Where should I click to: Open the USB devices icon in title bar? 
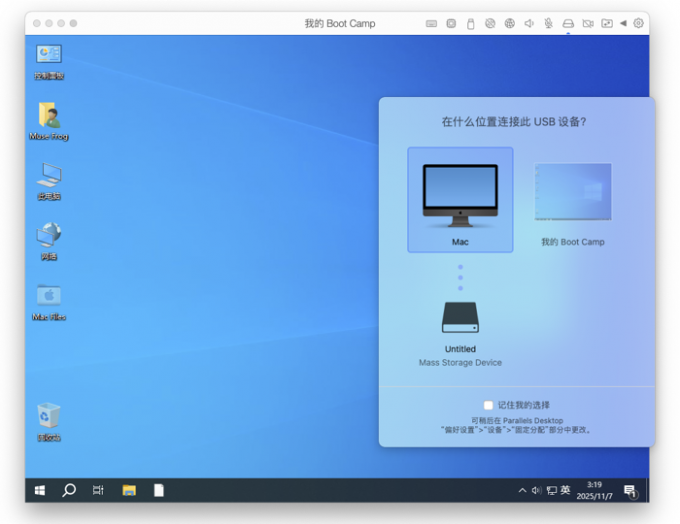tap(471, 23)
